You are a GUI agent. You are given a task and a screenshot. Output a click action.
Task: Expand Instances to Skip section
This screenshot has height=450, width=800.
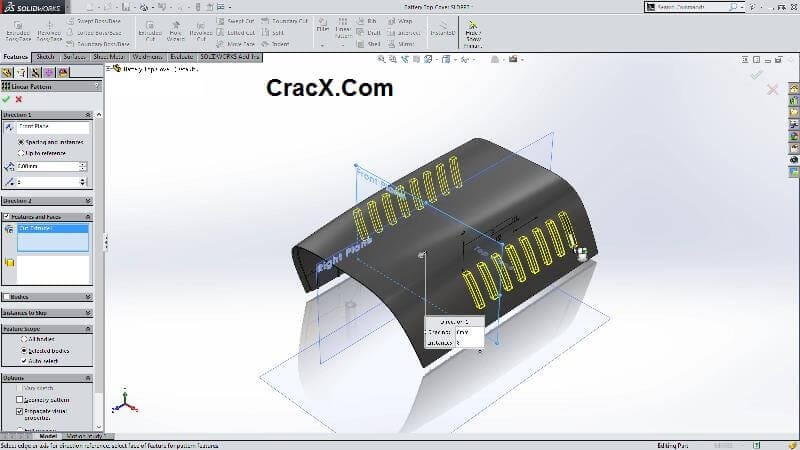click(x=88, y=313)
